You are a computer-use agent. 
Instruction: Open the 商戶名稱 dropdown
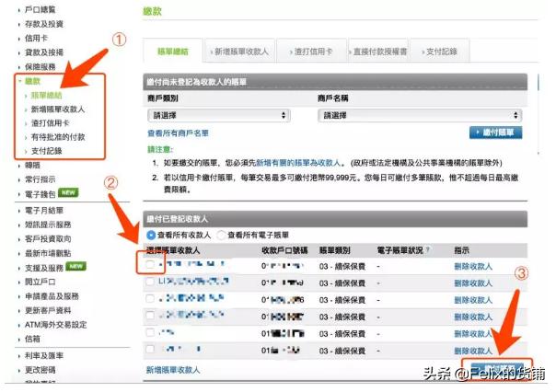click(x=420, y=115)
